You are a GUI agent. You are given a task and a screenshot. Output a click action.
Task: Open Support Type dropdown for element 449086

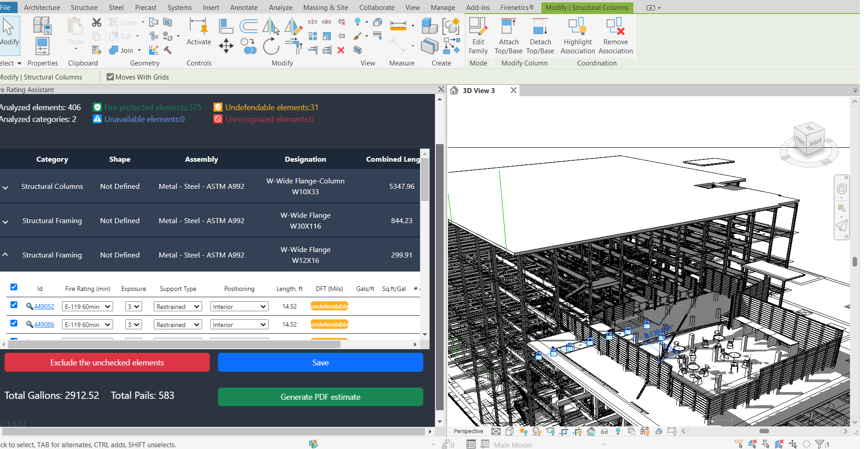click(x=178, y=325)
